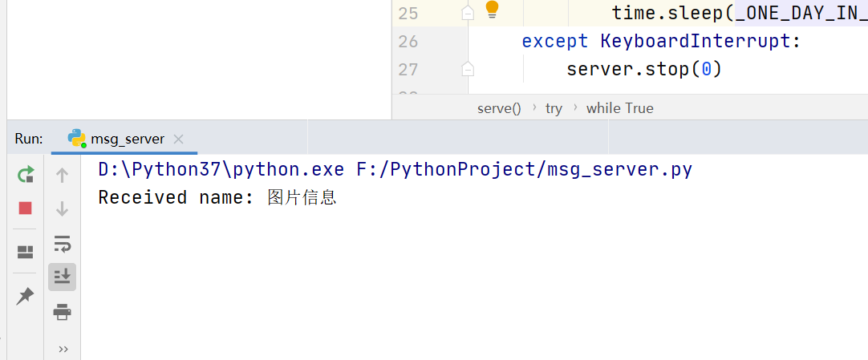Toggle scroll to end of console

tap(62, 277)
